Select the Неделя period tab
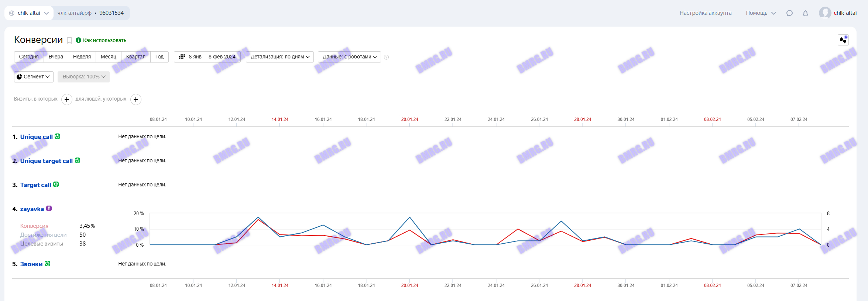The width and height of the screenshot is (868, 301). point(82,57)
